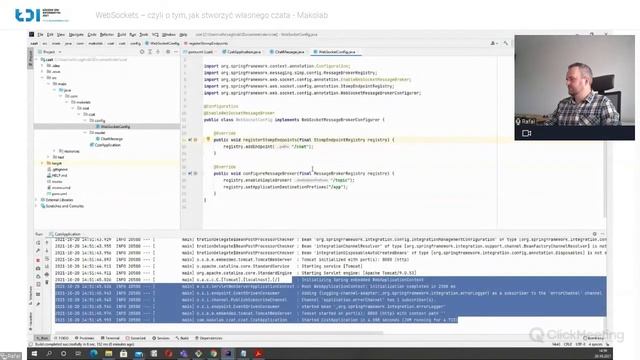Select the CzatApplication run configuration tab
The image size is (640, 360).
[x=65, y=234]
